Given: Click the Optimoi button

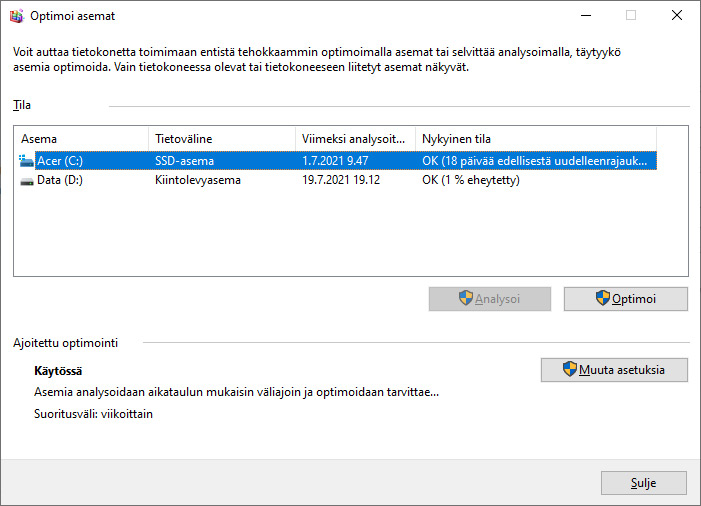Looking at the screenshot, I should pos(625,299).
